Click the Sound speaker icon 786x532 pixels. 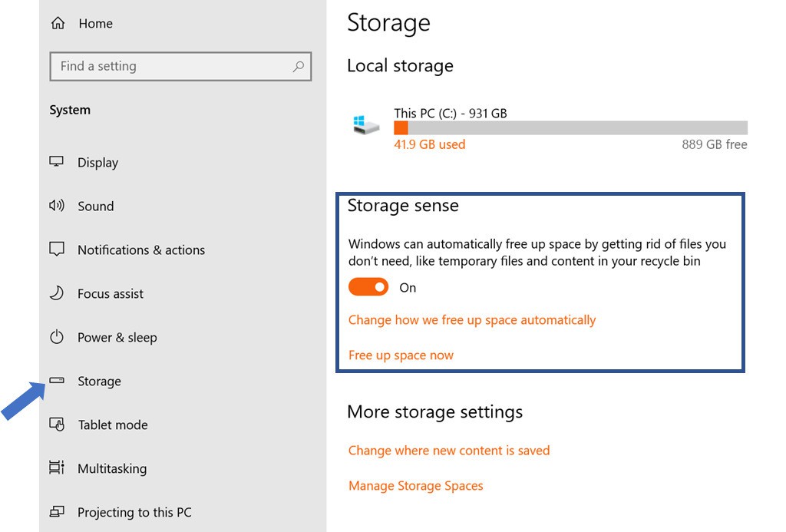point(57,206)
